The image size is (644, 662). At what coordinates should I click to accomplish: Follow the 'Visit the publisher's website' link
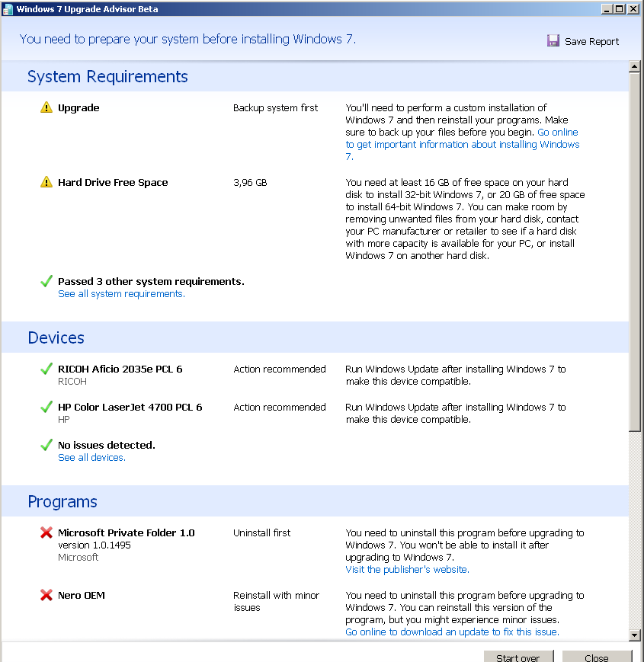(407, 570)
